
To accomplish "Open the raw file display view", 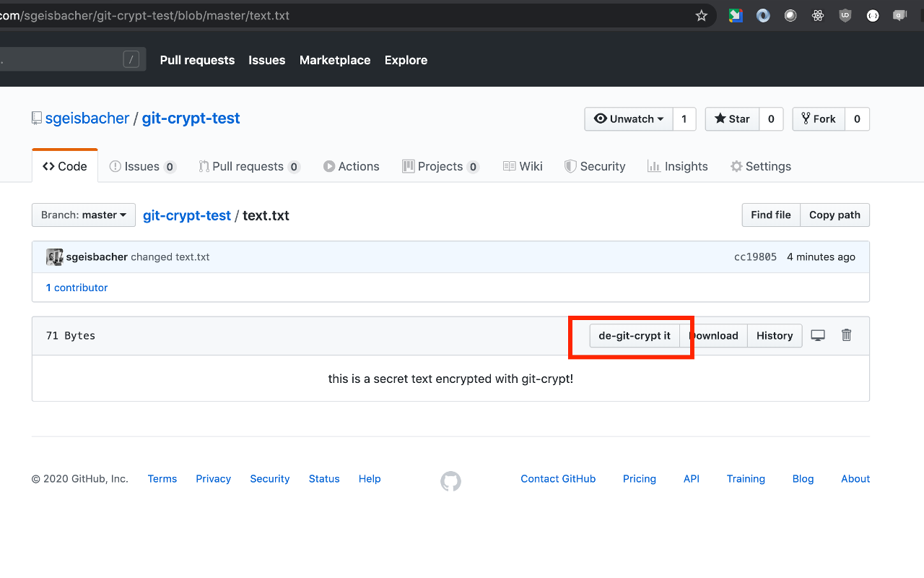I will [818, 335].
